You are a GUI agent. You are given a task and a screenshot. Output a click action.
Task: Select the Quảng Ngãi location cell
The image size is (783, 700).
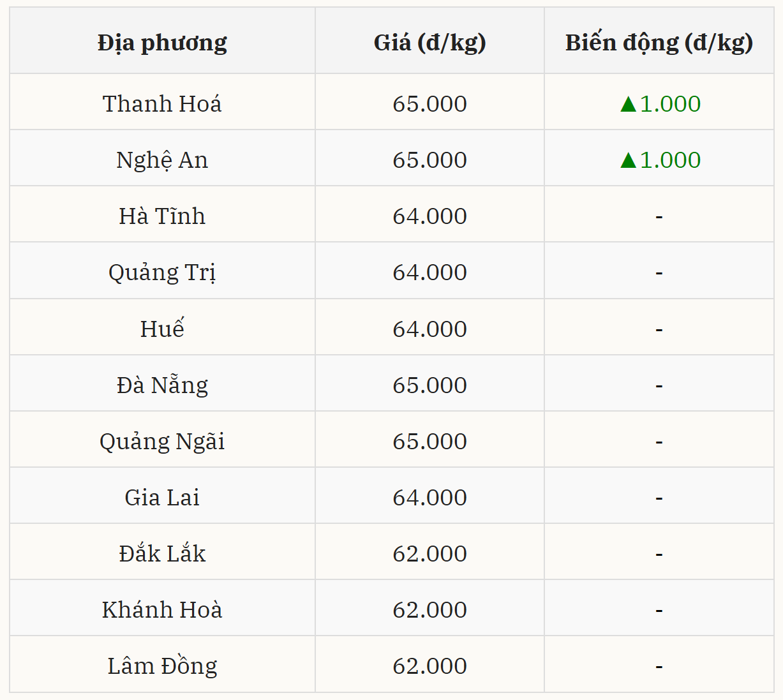point(162,442)
